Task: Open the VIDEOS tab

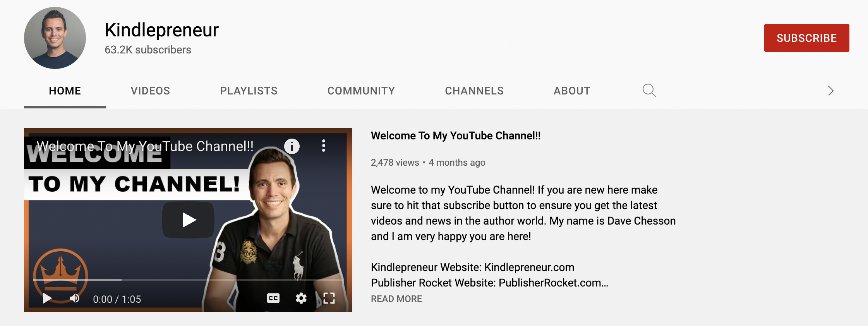Action: click(x=151, y=91)
